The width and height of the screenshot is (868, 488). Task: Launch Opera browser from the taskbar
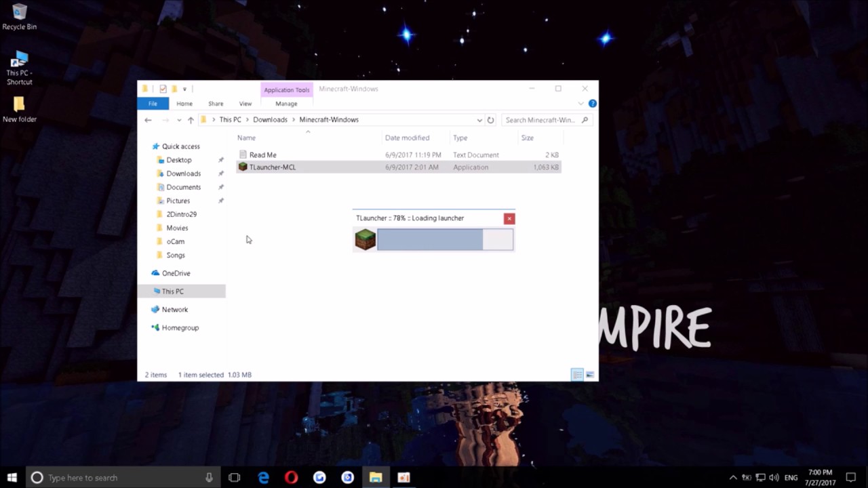[291, 478]
